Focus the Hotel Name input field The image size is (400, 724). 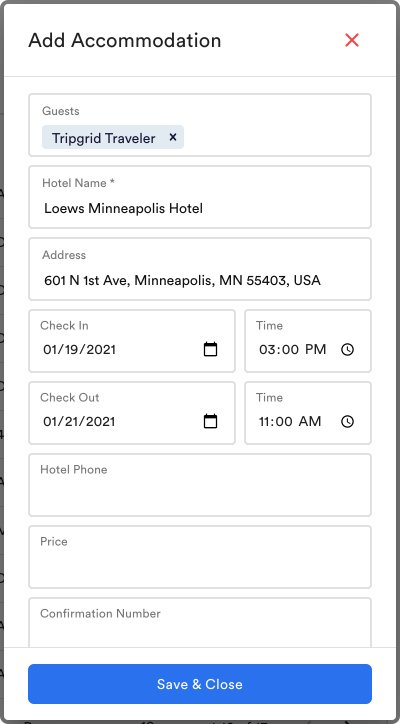pos(200,197)
